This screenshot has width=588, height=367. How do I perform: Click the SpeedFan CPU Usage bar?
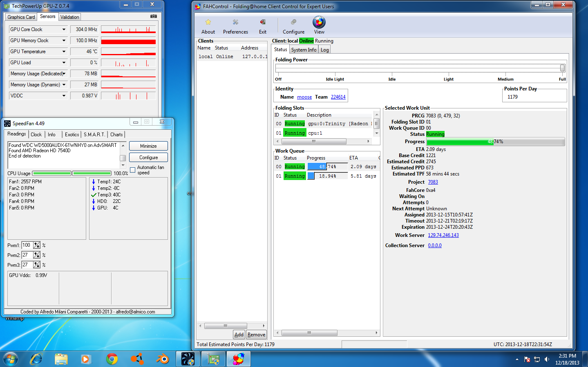(x=72, y=173)
